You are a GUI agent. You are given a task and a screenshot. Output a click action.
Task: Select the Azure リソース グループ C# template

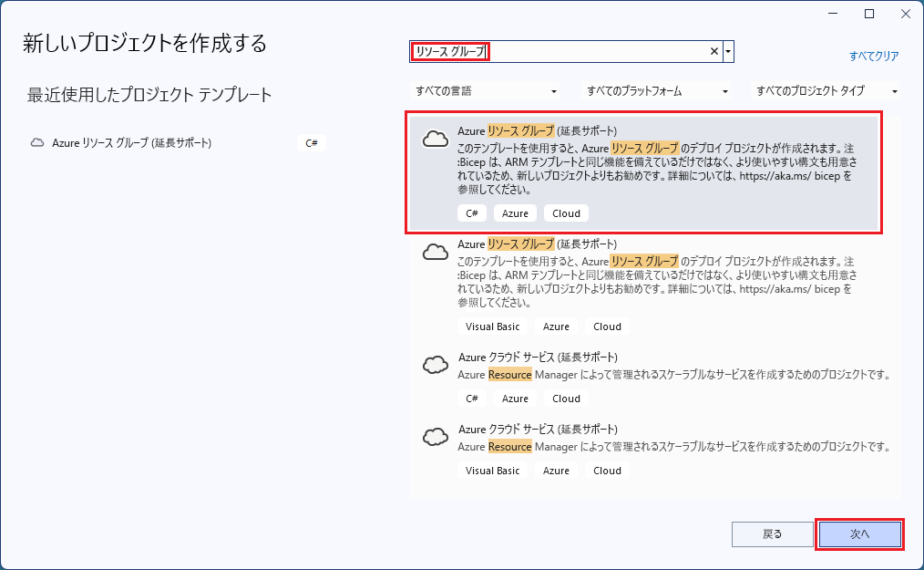point(643,172)
